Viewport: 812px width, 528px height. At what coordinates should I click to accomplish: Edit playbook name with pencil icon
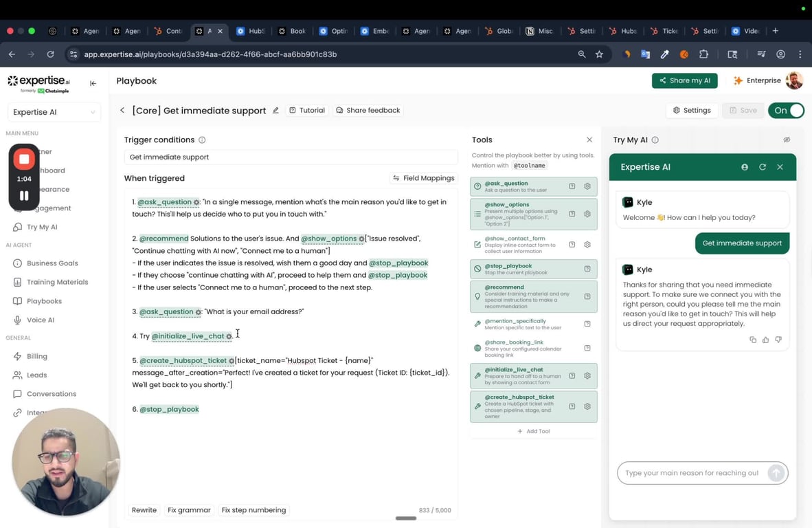click(275, 111)
